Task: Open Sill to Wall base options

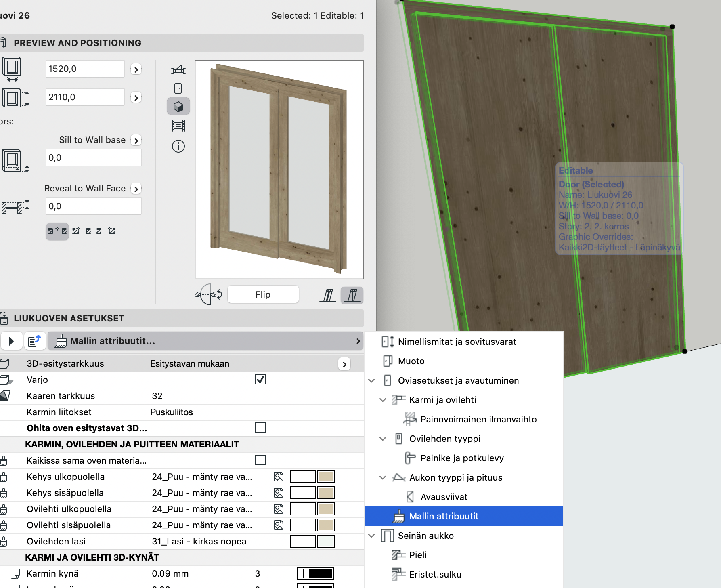Action: point(136,141)
